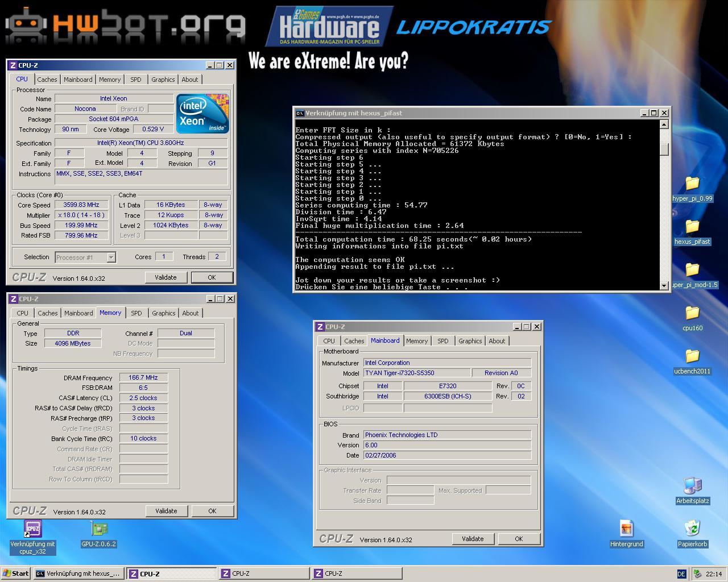Switch to hexus_pifast taskbar item
This screenshot has width=728, height=582.
click(x=78, y=573)
